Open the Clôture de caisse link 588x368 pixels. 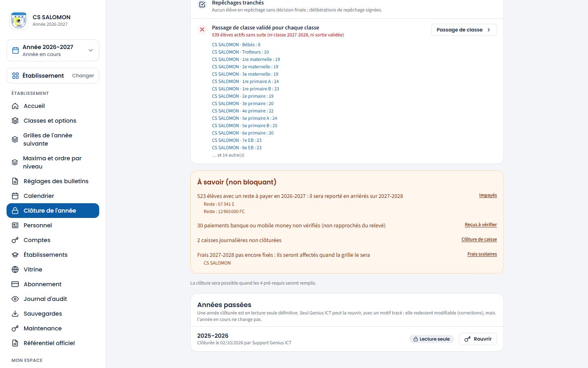coord(479,240)
